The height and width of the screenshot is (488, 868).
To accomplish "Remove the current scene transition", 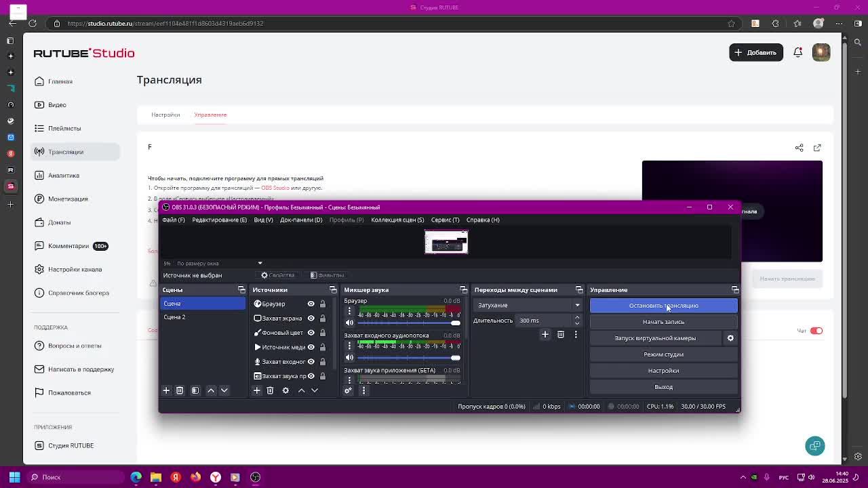I will [x=561, y=334].
